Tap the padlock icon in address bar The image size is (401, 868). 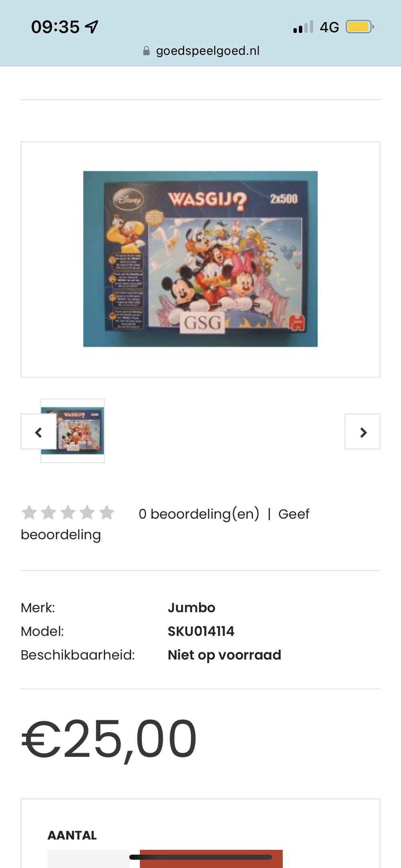pyautogui.click(x=146, y=51)
